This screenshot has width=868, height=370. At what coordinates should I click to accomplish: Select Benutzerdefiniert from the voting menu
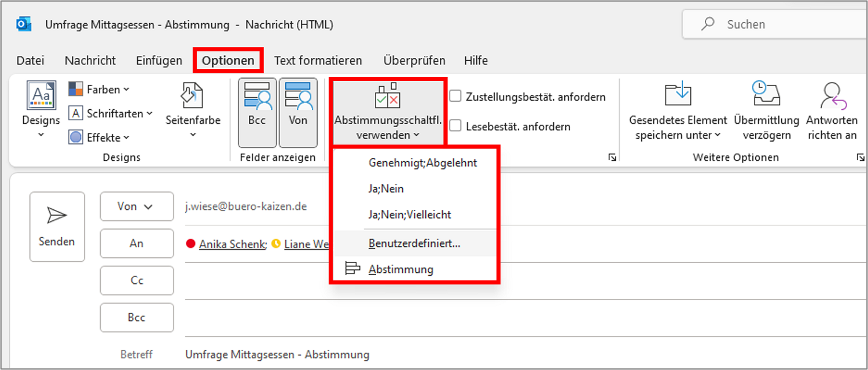tap(415, 243)
